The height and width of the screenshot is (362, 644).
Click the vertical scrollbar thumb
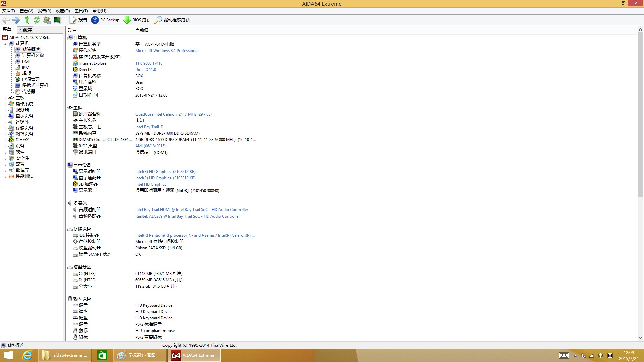coord(640,115)
